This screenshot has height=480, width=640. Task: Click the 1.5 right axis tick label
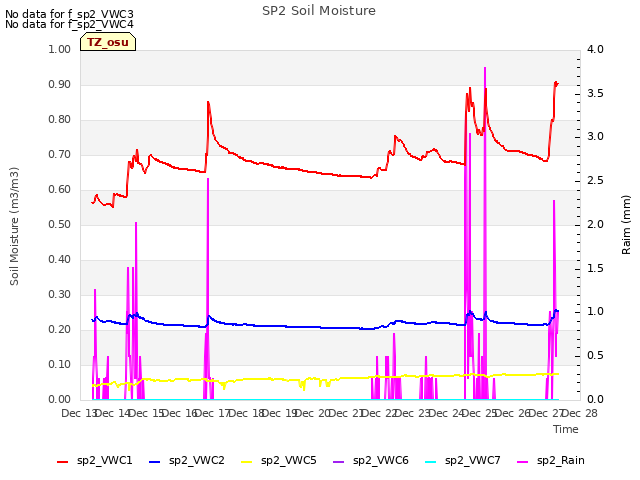pyautogui.click(x=595, y=269)
